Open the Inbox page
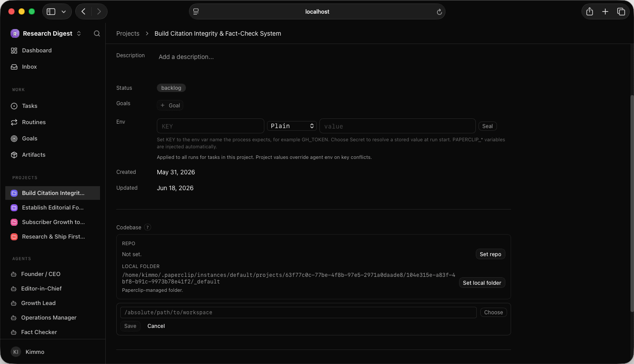The height and width of the screenshot is (364, 634). tap(52, 67)
